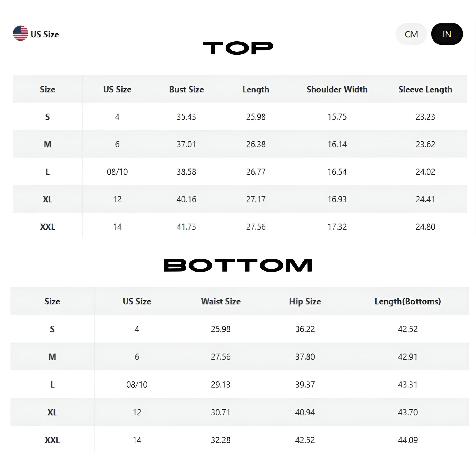Click the BOTTOM section heading
Image resolution: width=476 pixels, height=476 pixels.
tap(238, 265)
